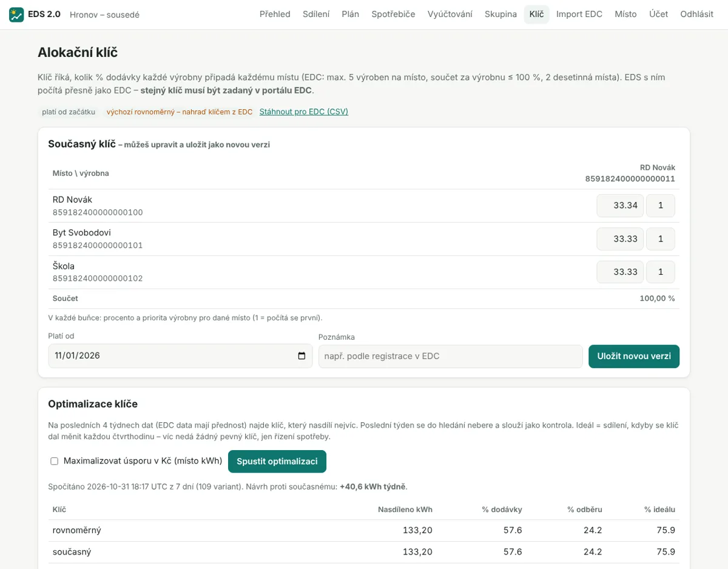Click the 'Škola' place name
The image size is (728, 569).
[64, 266]
